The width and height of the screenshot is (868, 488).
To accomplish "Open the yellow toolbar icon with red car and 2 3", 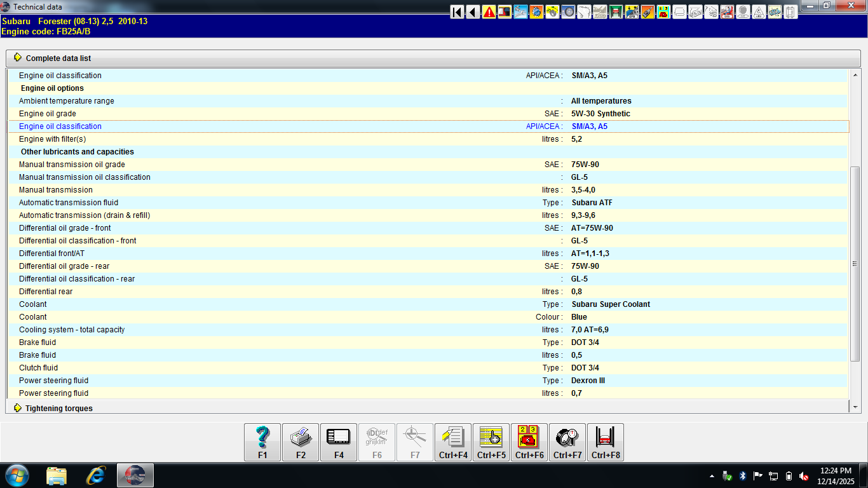I will (x=663, y=12).
